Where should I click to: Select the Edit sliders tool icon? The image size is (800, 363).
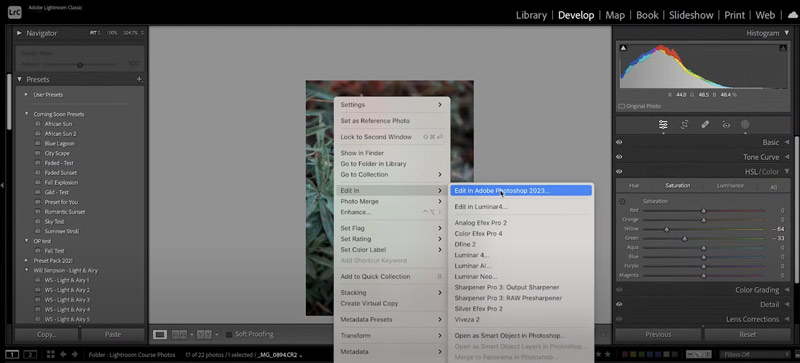pyautogui.click(x=663, y=125)
